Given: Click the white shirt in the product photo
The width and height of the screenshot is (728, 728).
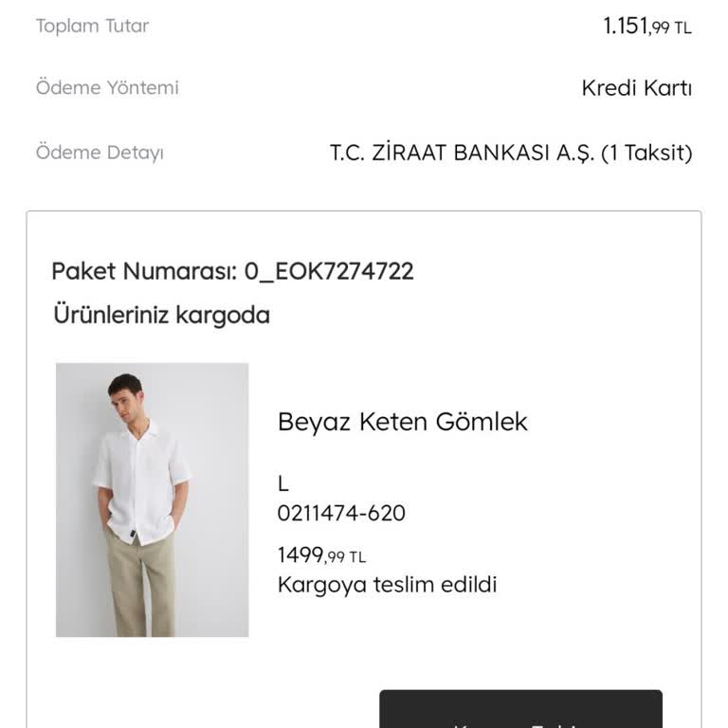Looking at the screenshot, I should tap(140, 479).
